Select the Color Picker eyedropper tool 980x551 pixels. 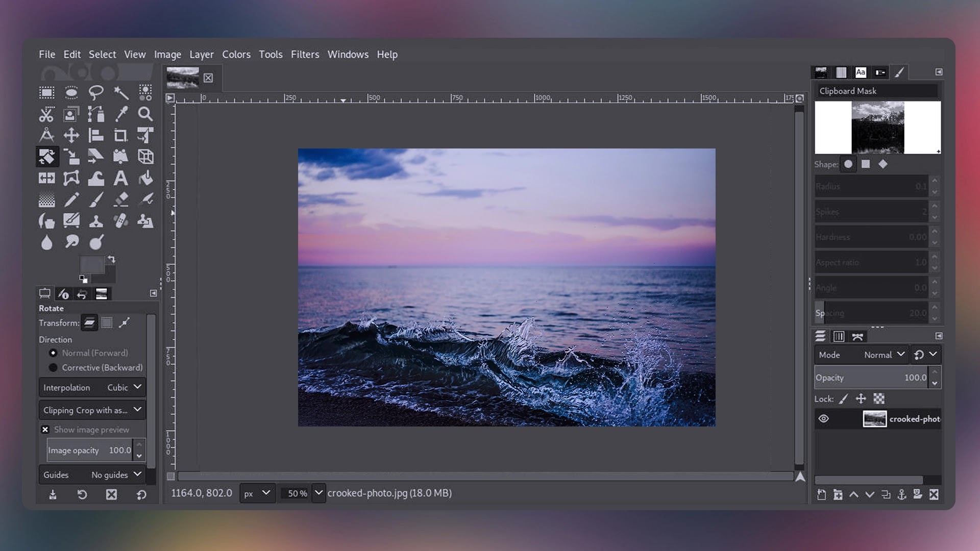pos(121,114)
